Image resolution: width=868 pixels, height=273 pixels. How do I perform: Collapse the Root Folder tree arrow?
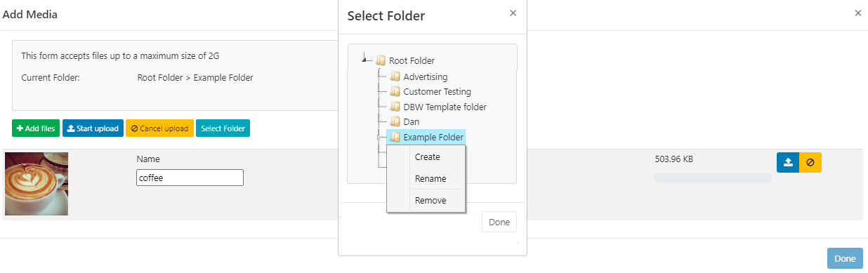click(364, 60)
